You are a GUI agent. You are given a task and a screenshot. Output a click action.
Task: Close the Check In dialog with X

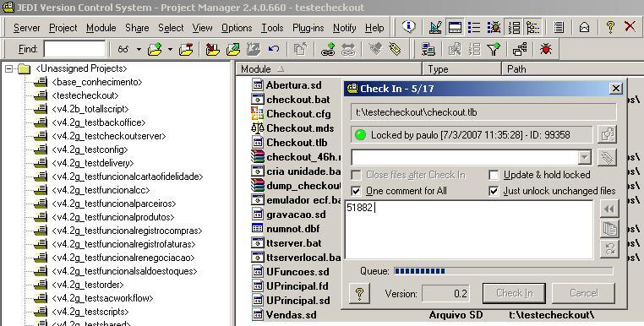615,89
